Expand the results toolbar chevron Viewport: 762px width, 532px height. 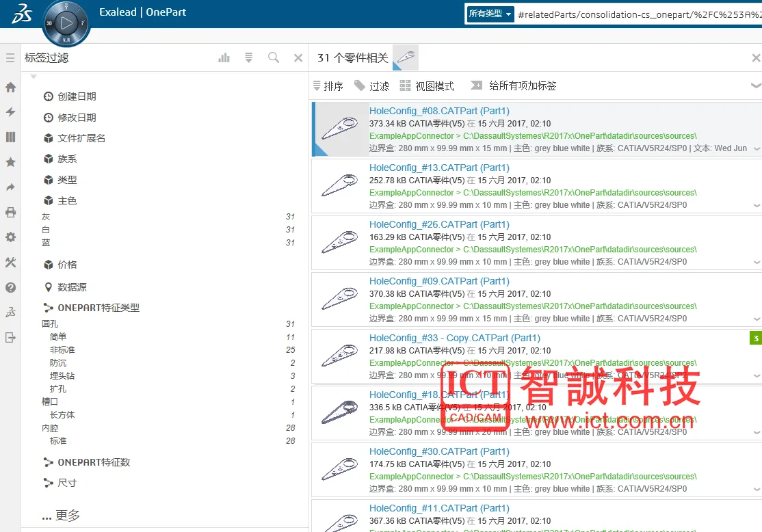tap(756, 85)
